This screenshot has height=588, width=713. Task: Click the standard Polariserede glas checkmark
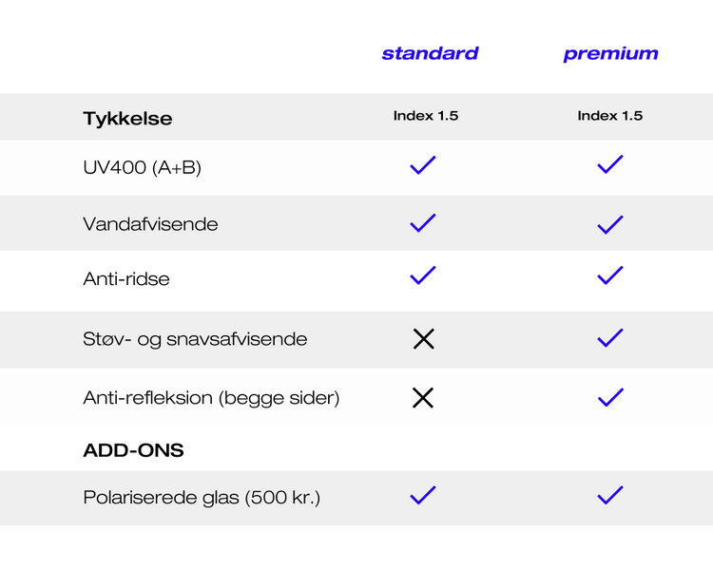pyautogui.click(x=423, y=495)
